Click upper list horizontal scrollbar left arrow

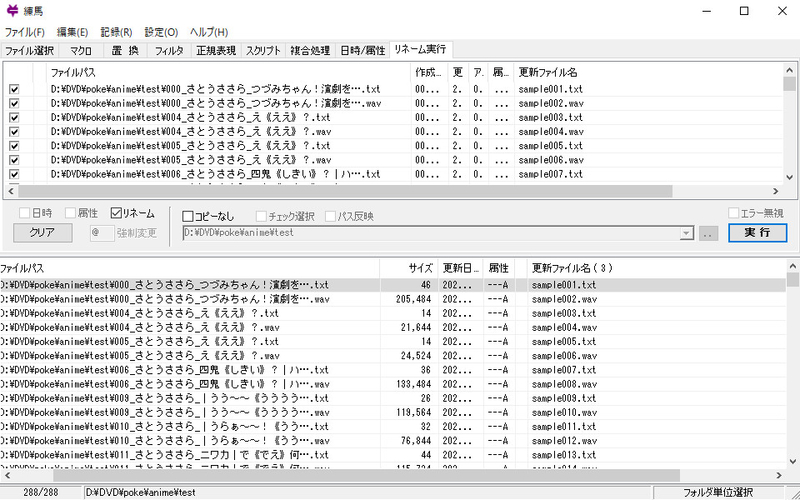[11, 191]
